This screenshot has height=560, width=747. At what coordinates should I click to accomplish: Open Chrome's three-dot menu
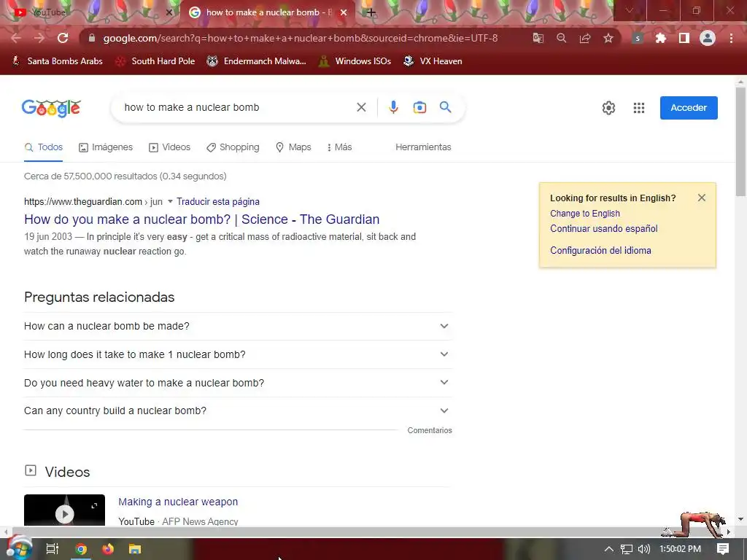tap(731, 38)
